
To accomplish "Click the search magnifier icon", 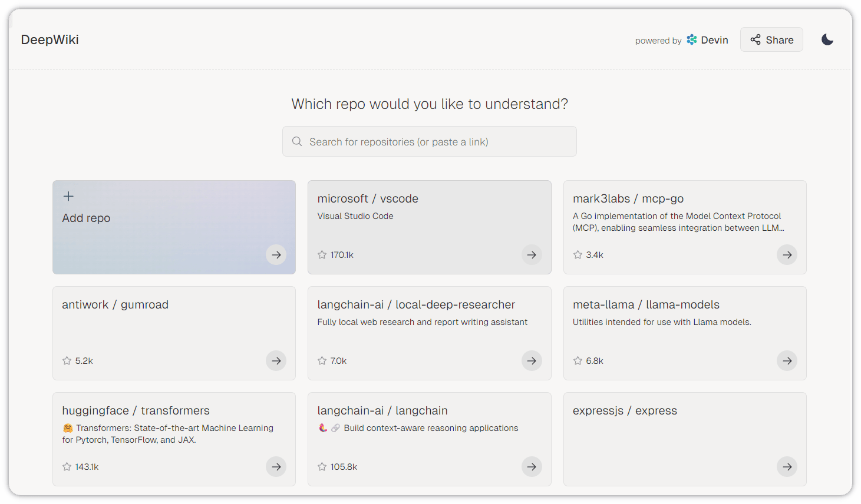I will [297, 141].
